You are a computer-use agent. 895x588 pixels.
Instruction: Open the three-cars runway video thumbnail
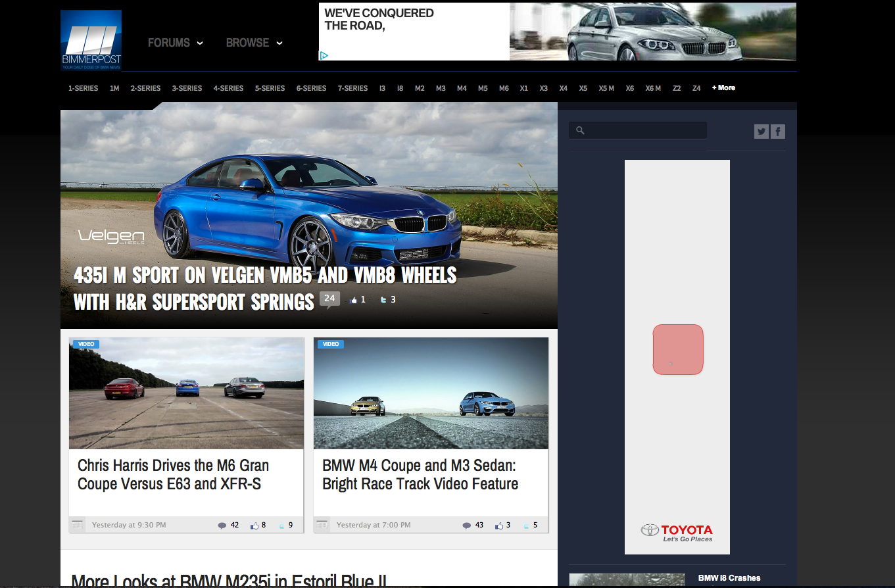coord(186,393)
